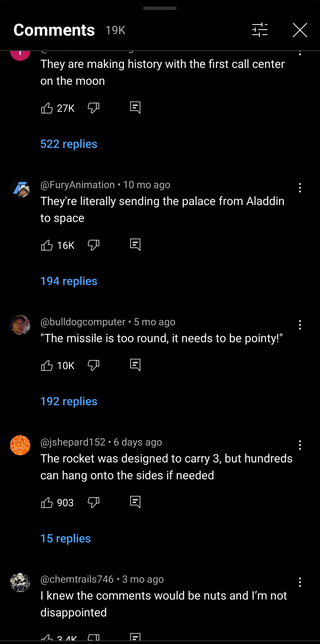Tap @chemtrails746's username
320x644 pixels.
click(77, 579)
